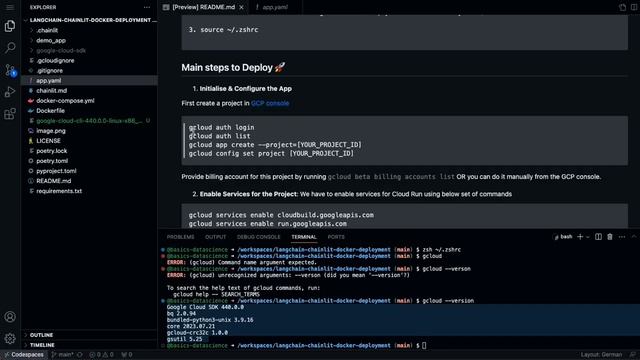Switch to the PROBLEMS panel tab
This screenshot has height=360, width=640.
tap(180, 237)
